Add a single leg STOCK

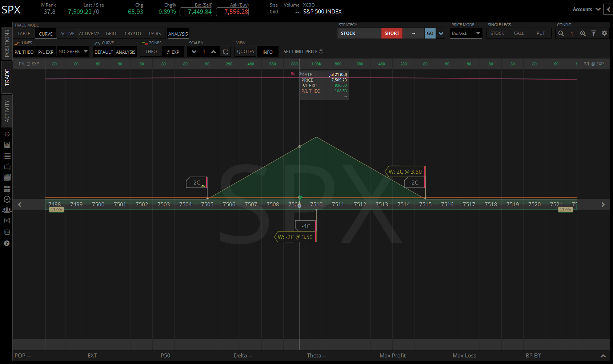(497, 33)
